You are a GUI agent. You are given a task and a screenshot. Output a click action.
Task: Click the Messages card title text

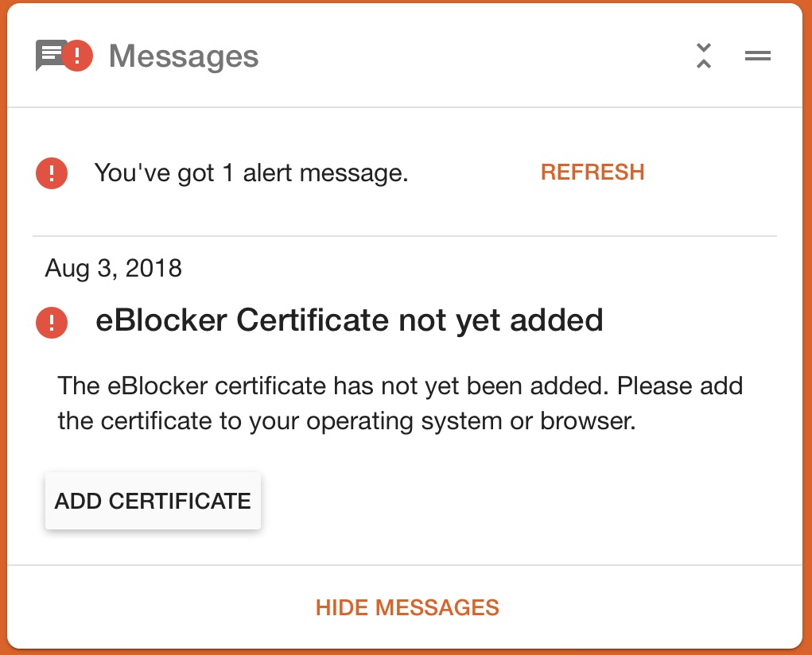[x=184, y=56]
